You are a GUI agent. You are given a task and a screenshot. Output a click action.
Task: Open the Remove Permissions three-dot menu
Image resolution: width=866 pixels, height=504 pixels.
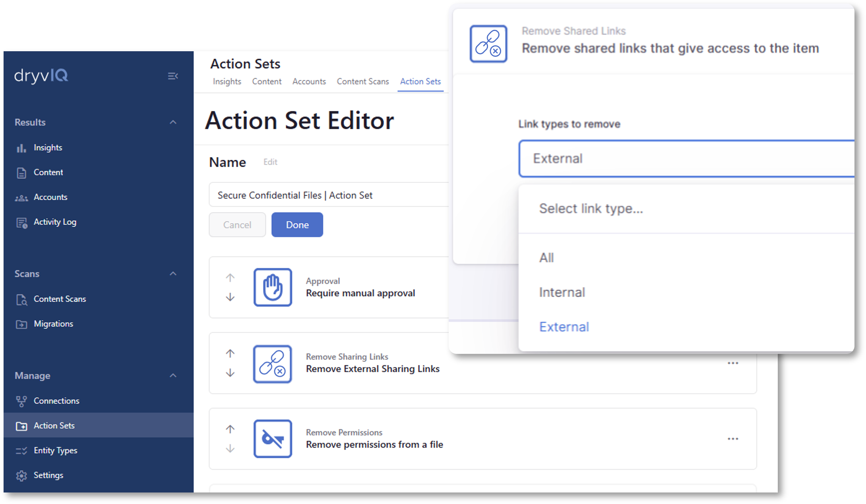click(x=732, y=439)
